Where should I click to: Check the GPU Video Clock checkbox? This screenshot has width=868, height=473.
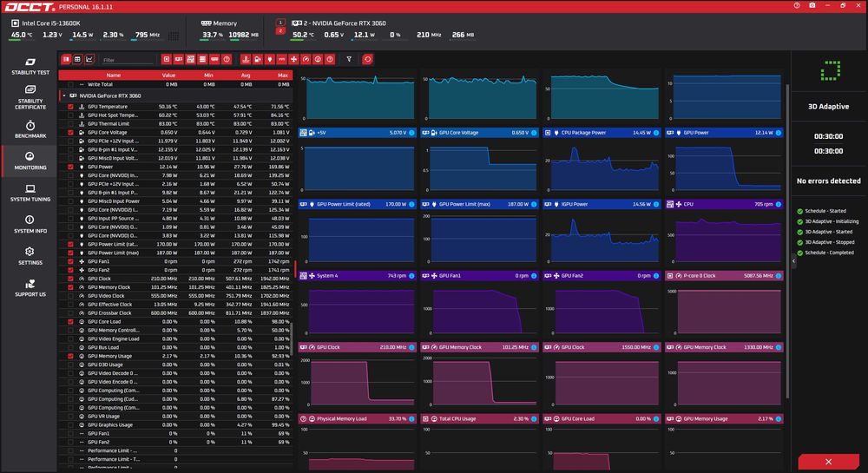click(70, 296)
